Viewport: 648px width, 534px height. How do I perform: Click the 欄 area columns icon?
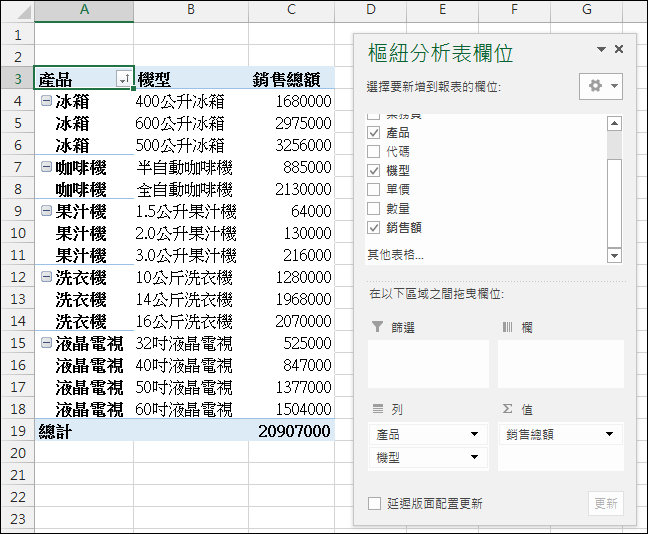(507, 327)
